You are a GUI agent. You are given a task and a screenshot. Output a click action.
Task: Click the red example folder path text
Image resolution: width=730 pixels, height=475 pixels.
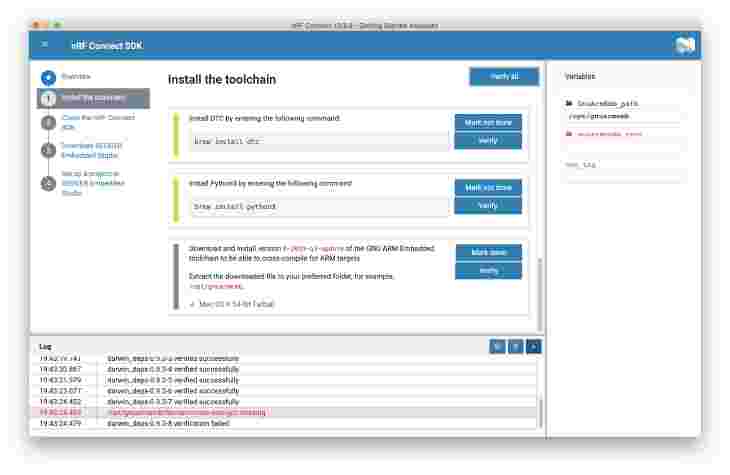coord(216,286)
